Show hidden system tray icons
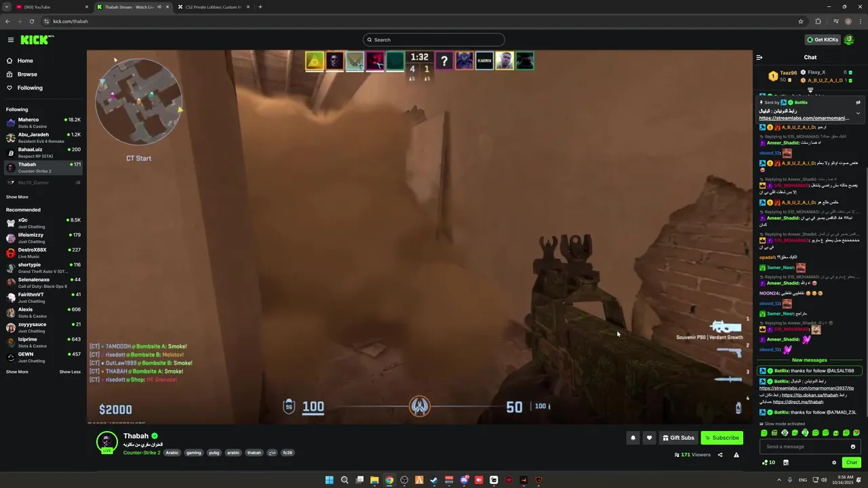Viewport: 868px width, 488px height. 778,480
